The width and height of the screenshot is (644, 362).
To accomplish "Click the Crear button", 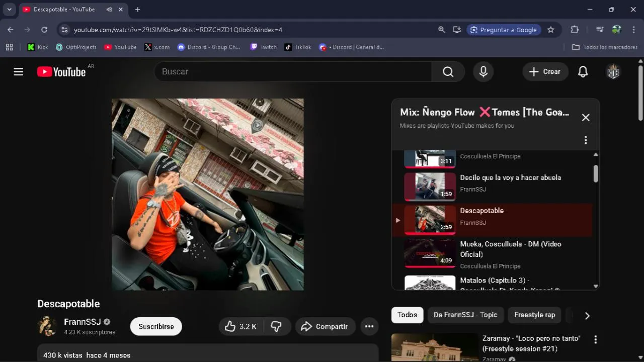I will 545,72.
